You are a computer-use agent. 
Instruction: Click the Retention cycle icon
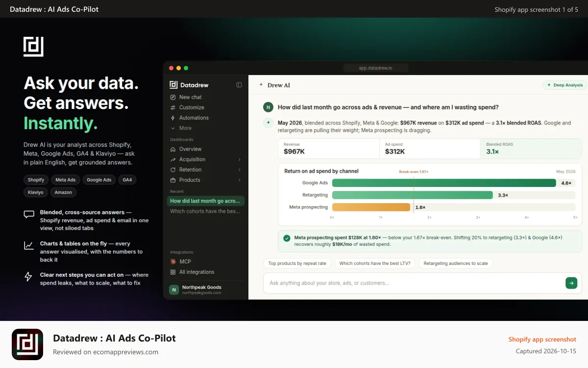click(x=173, y=170)
